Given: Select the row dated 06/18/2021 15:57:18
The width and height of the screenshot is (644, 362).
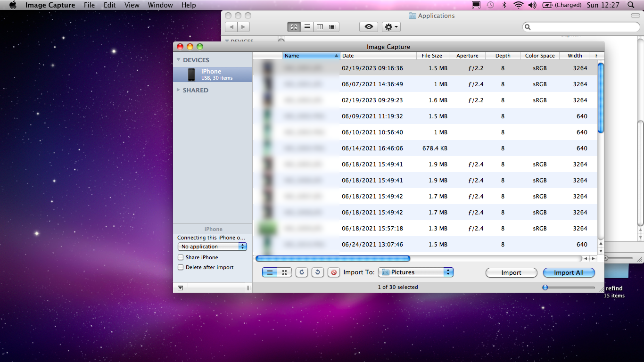Looking at the screenshot, I should 425,229.
